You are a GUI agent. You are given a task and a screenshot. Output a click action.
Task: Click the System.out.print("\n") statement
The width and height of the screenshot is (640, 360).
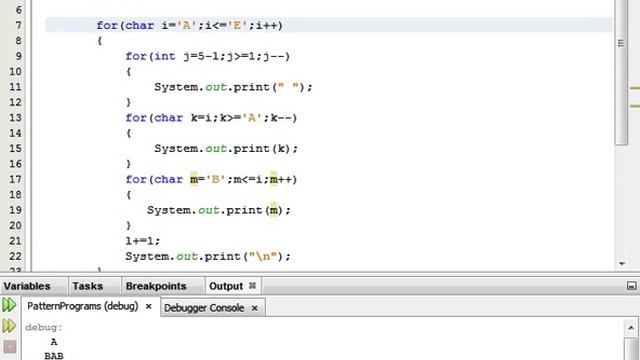(208, 256)
